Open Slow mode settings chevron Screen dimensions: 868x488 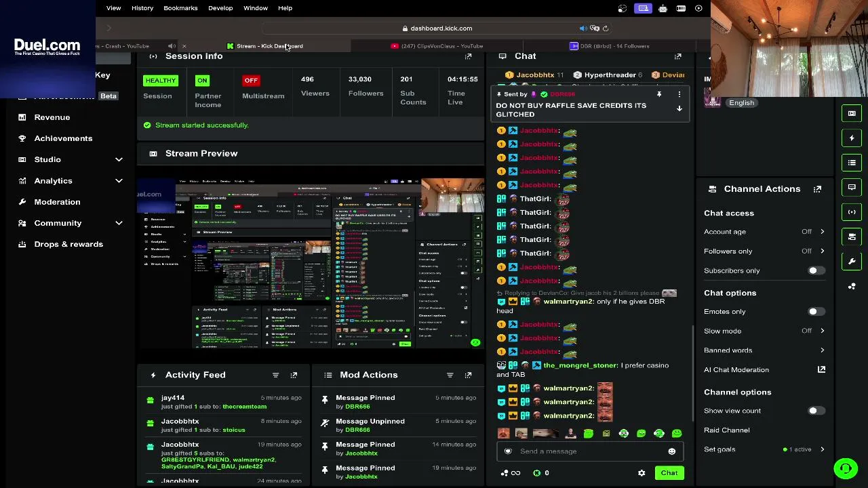(x=822, y=331)
